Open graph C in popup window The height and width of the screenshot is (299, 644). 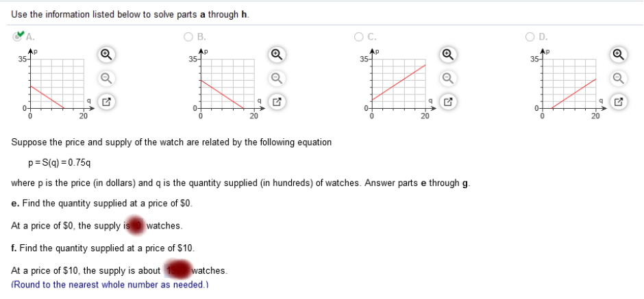point(449,102)
